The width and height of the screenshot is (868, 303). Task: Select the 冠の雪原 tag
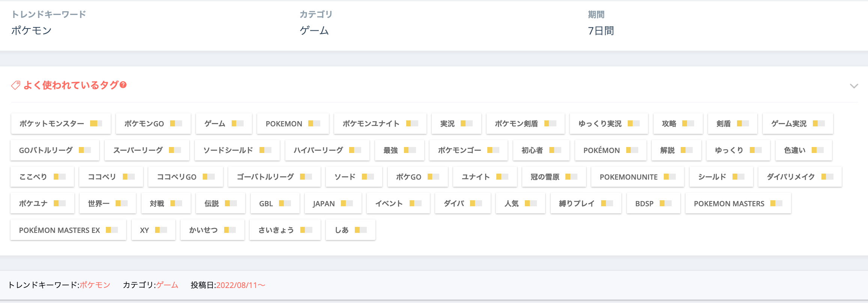(553, 177)
